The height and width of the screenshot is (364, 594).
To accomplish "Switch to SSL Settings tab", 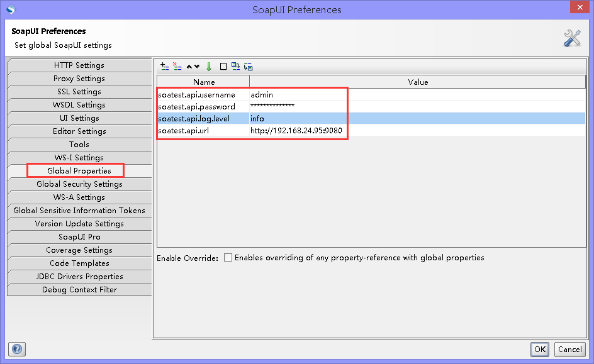I will pos(79,92).
